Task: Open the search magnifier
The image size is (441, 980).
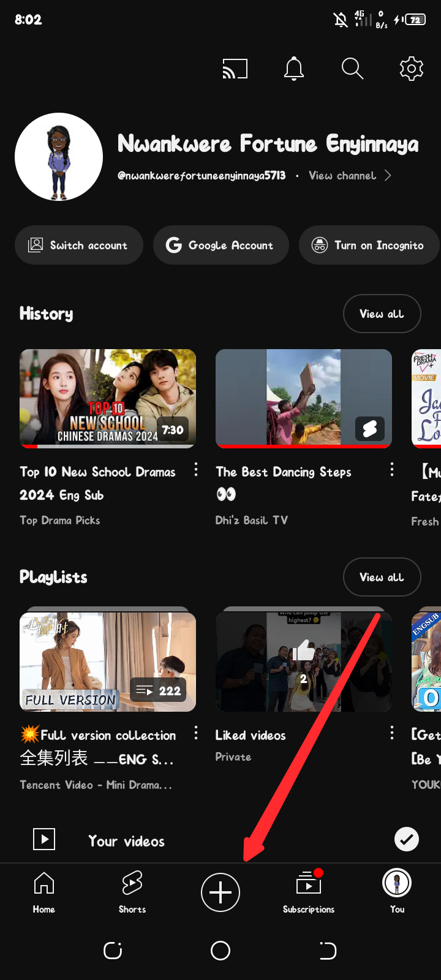Action: pyautogui.click(x=352, y=69)
